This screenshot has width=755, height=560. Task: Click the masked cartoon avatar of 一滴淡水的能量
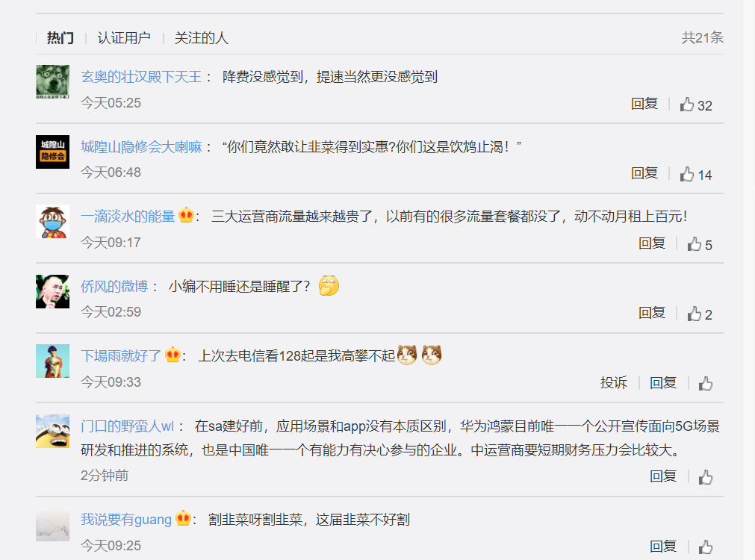[52, 222]
